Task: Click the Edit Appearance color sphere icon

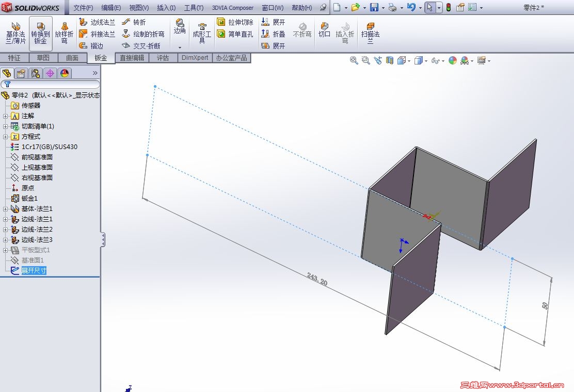Action: tap(453, 61)
